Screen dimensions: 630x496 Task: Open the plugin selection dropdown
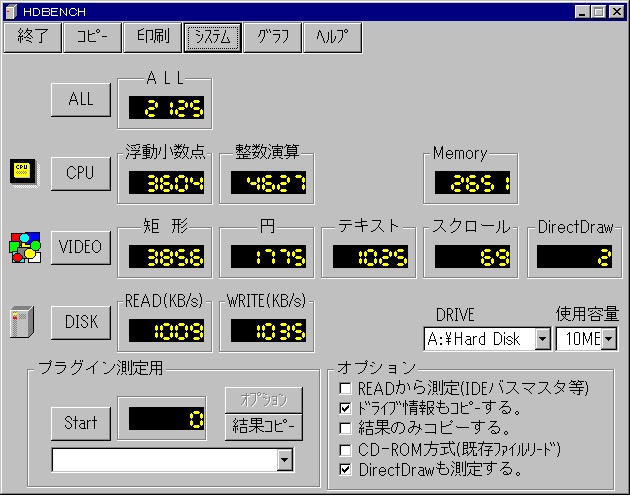tap(285, 459)
